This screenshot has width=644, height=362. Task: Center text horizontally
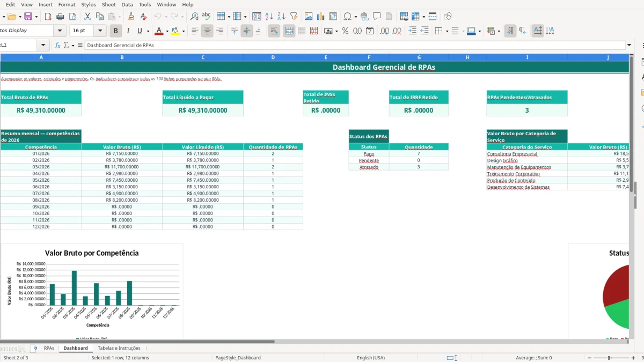tap(207, 31)
